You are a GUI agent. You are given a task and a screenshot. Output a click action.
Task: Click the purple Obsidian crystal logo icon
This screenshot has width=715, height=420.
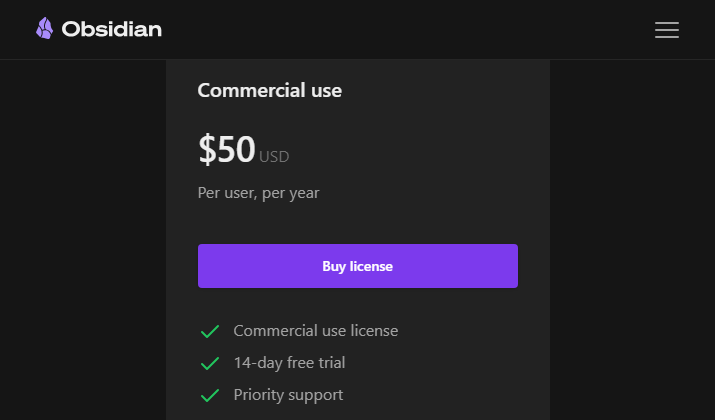point(44,28)
